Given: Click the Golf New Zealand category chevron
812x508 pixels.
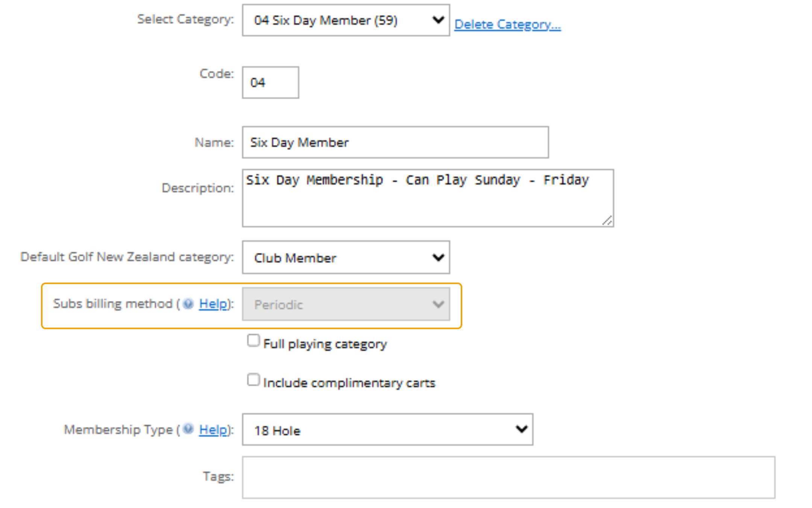Looking at the screenshot, I should 438,258.
